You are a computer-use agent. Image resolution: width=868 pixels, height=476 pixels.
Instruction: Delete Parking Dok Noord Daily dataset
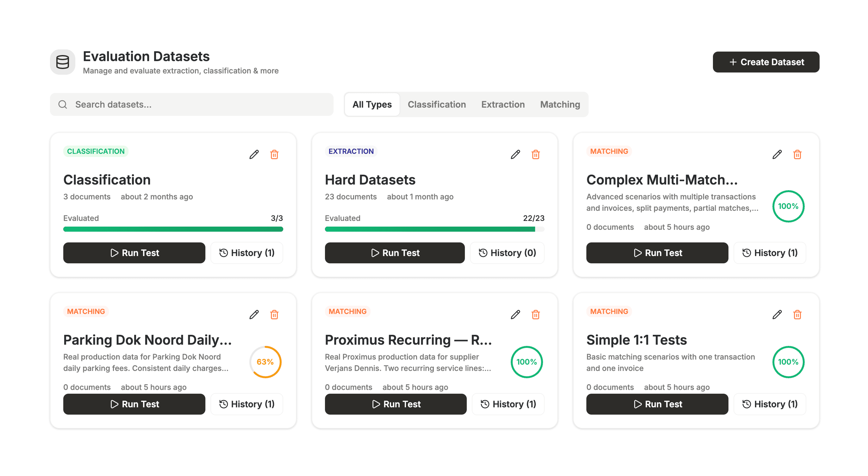click(274, 315)
